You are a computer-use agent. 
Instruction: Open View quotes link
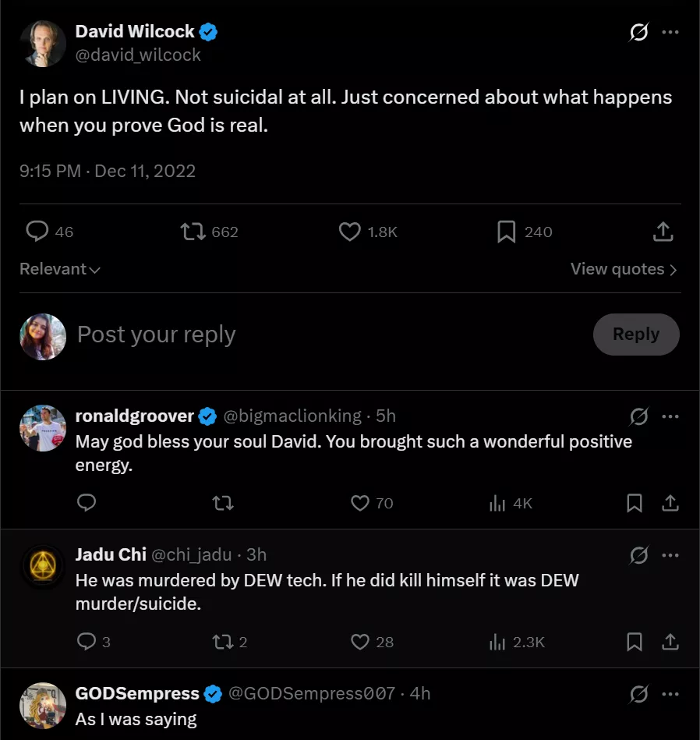624,269
